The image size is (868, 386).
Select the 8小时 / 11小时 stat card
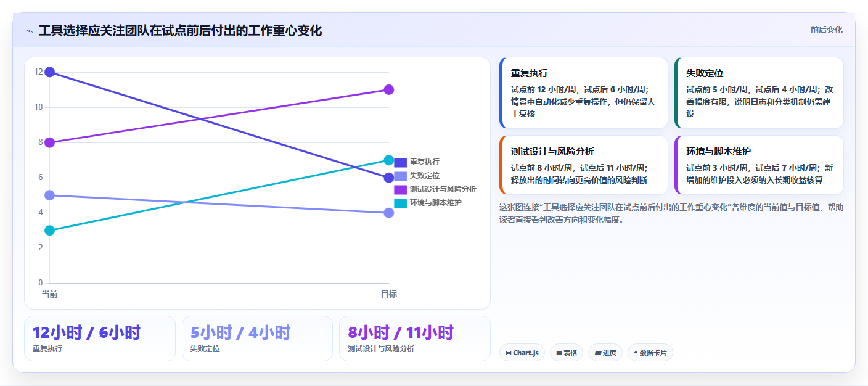tap(415, 339)
